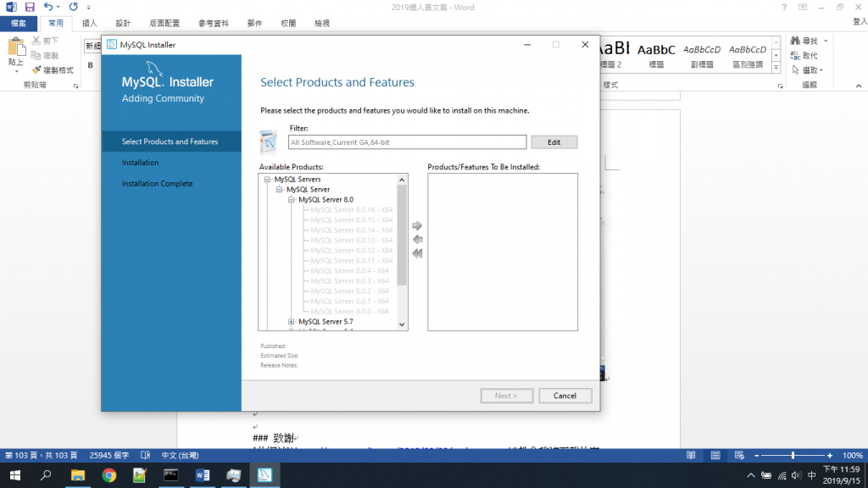Click the Replace 取代 icon in Word
This screenshot has width=868, height=488.
pyautogui.click(x=795, y=55)
